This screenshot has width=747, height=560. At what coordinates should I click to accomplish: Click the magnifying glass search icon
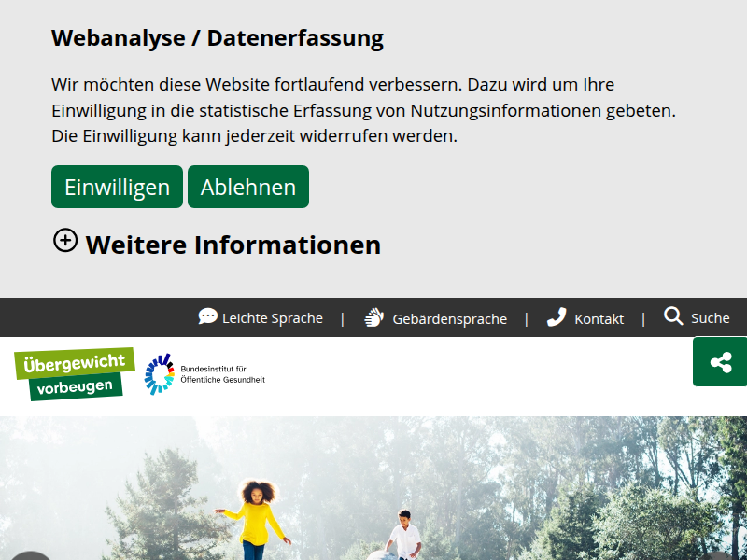pos(672,317)
